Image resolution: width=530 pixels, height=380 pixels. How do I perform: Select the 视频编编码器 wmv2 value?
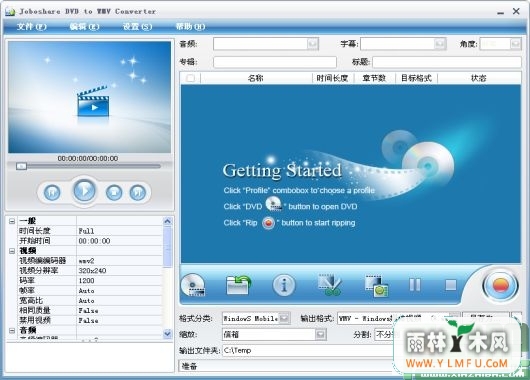[x=120, y=261]
